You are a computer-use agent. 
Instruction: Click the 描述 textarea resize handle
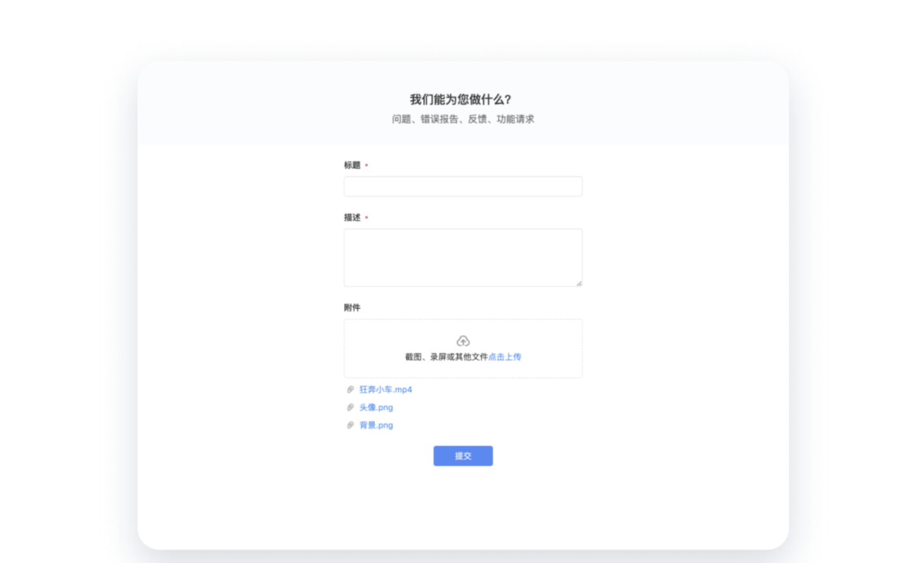click(579, 283)
